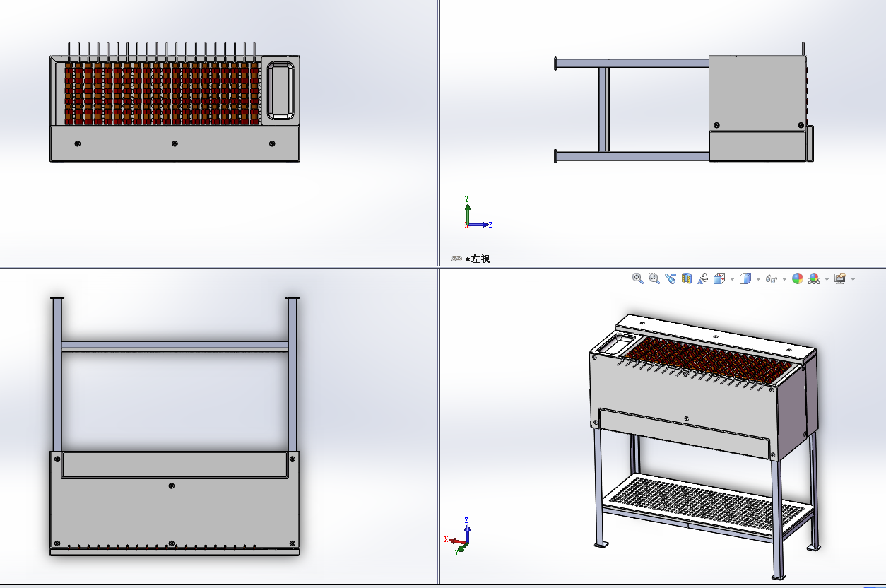Screen dimensions: 886x588
Task: Click the Zoom to Fit icon
Action: point(638,278)
